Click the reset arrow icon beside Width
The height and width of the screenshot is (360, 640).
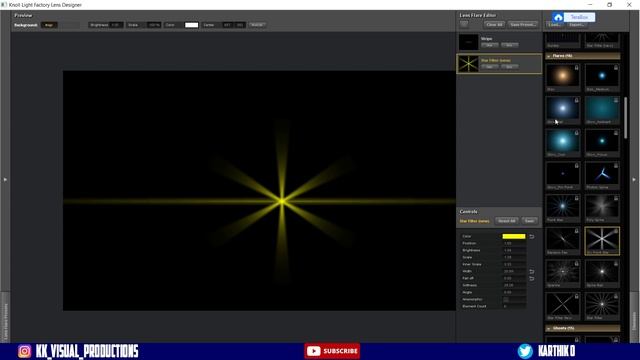tap(531, 271)
